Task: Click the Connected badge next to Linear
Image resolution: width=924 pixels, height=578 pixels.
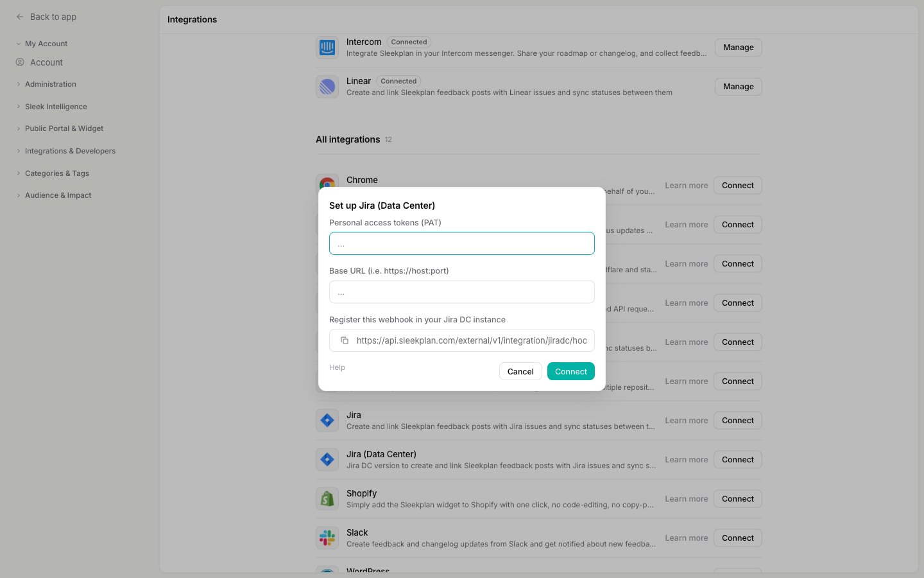Action: [398, 82]
